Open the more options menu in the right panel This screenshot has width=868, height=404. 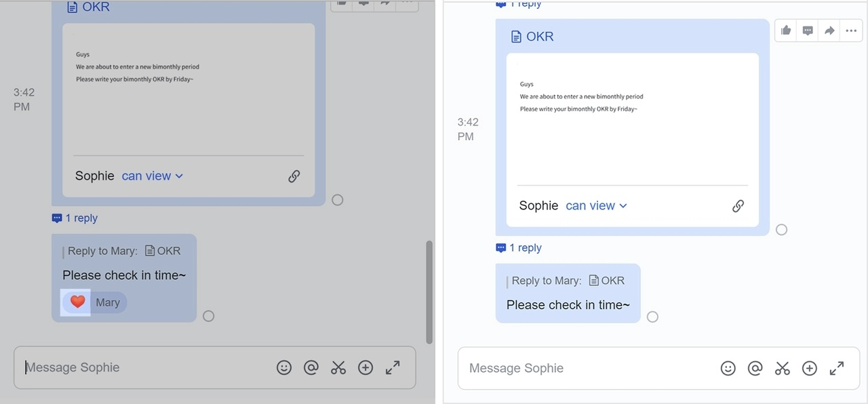point(850,31)
